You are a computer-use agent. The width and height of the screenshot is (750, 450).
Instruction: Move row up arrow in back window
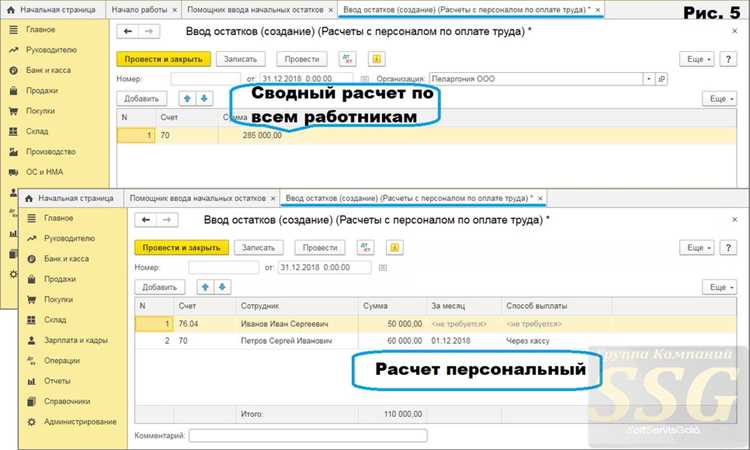click(188, 99)
